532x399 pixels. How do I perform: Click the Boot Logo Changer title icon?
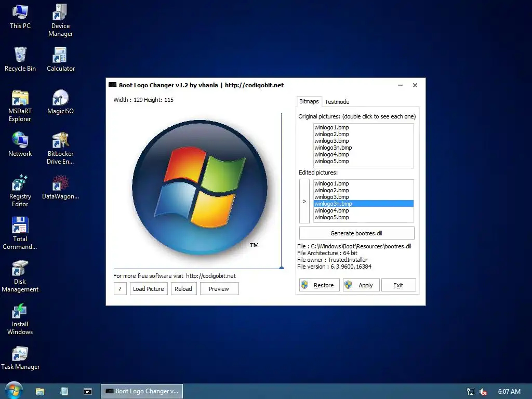pos(112,85)
